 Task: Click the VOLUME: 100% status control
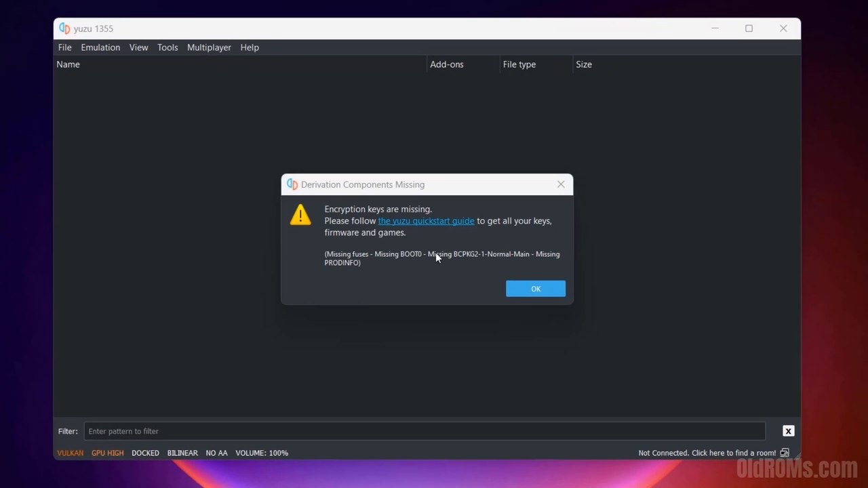click(262, 453)
